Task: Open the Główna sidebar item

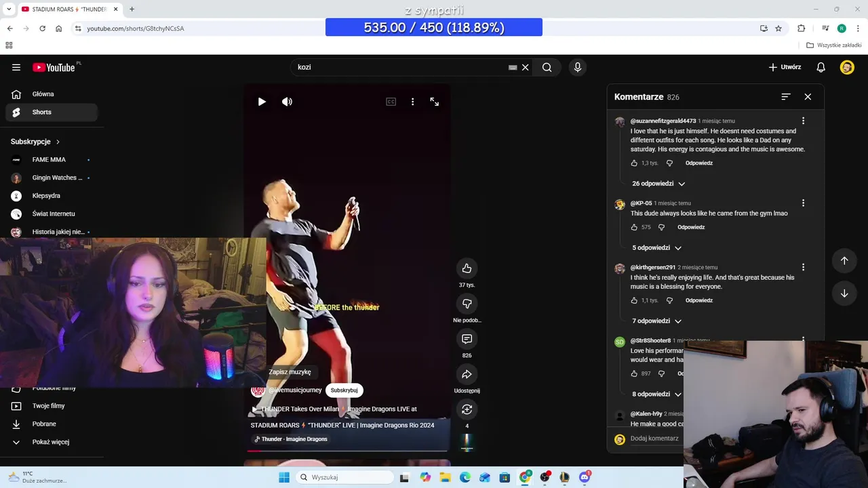Action: tap(52, 94)
